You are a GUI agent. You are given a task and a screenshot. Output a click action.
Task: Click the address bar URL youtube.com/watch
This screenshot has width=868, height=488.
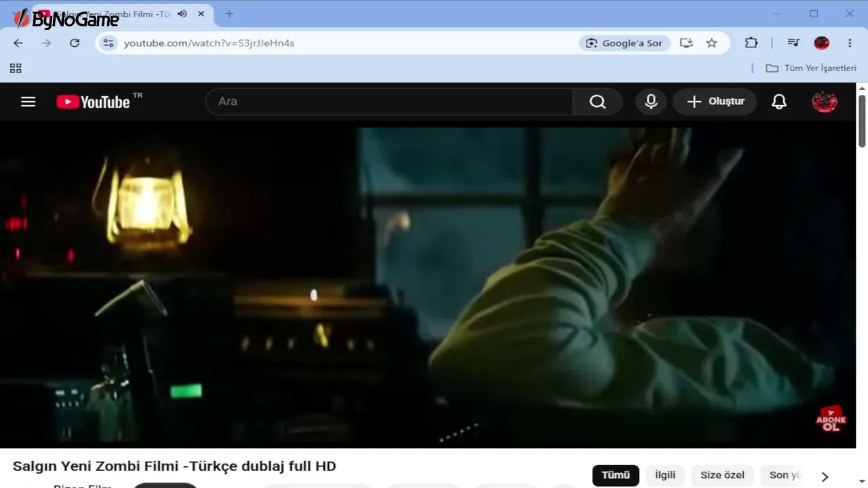(209, 43)
